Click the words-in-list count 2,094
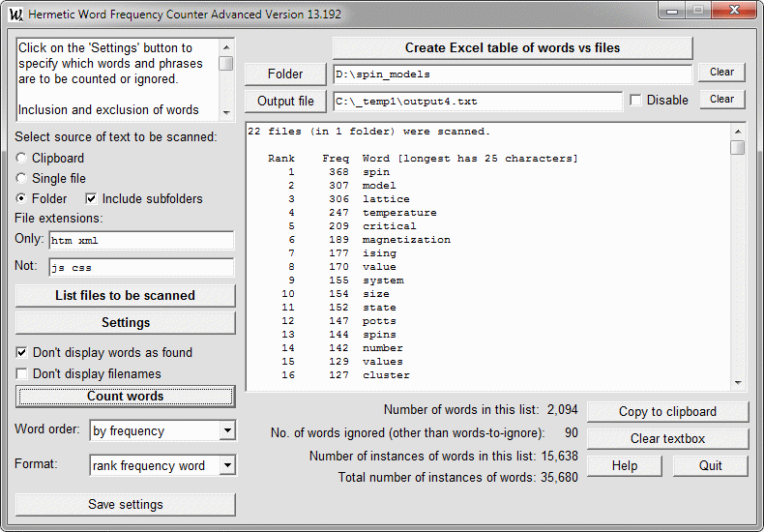This screenshot has width=764, height=532. 562,410
